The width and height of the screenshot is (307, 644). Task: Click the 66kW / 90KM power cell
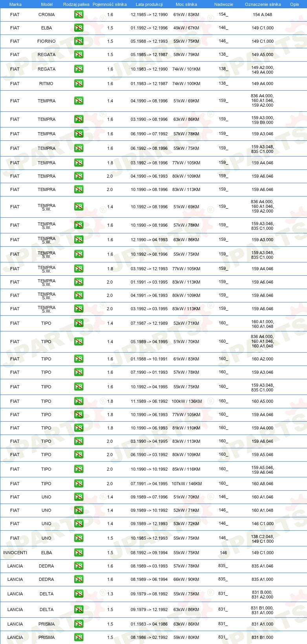click(186, 579)
